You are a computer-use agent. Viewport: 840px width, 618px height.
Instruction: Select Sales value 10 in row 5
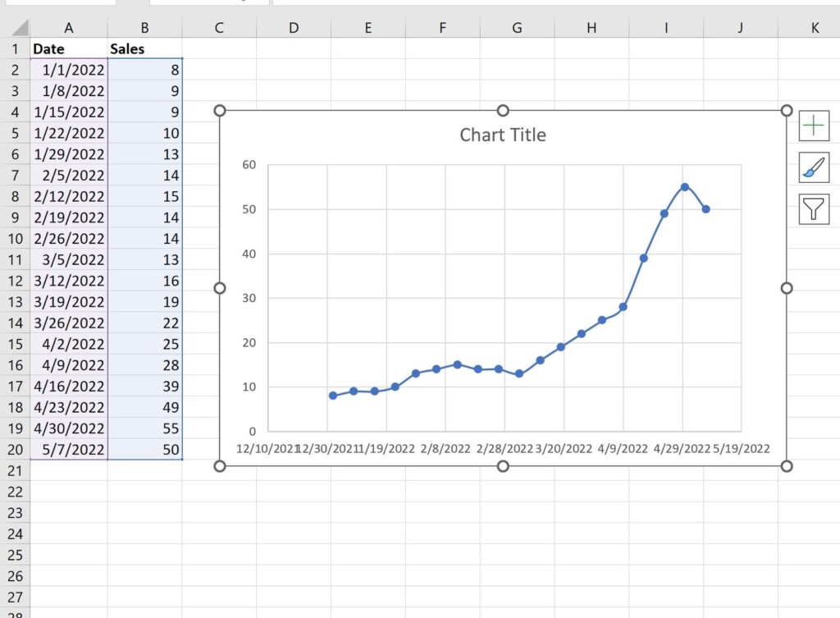tap(144, 133)
